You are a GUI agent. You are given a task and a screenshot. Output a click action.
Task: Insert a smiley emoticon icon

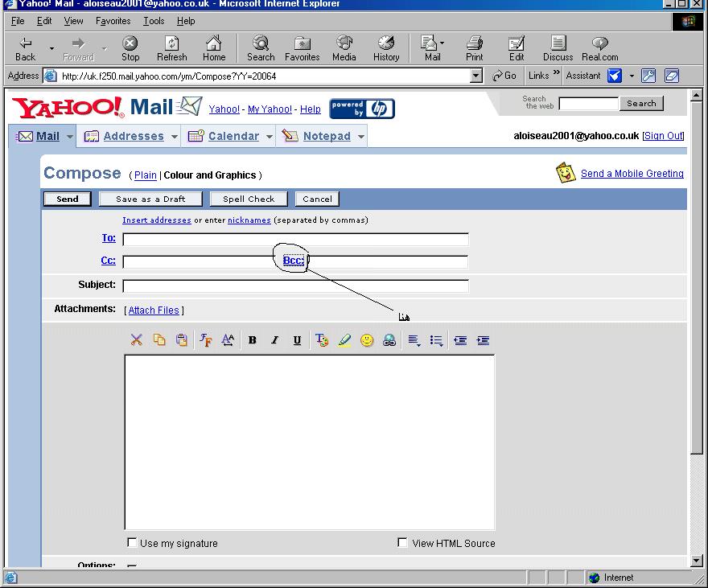[x=367, y=340]
